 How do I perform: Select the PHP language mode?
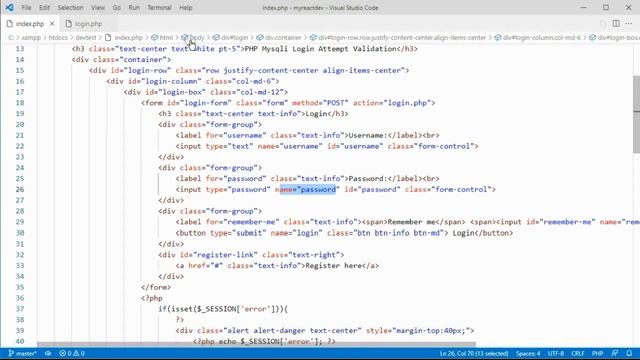(598, 353)
